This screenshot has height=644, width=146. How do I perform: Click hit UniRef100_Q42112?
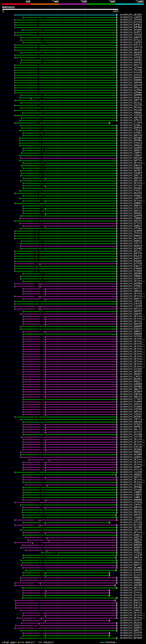pyautogui.click(x=131, y=103)
